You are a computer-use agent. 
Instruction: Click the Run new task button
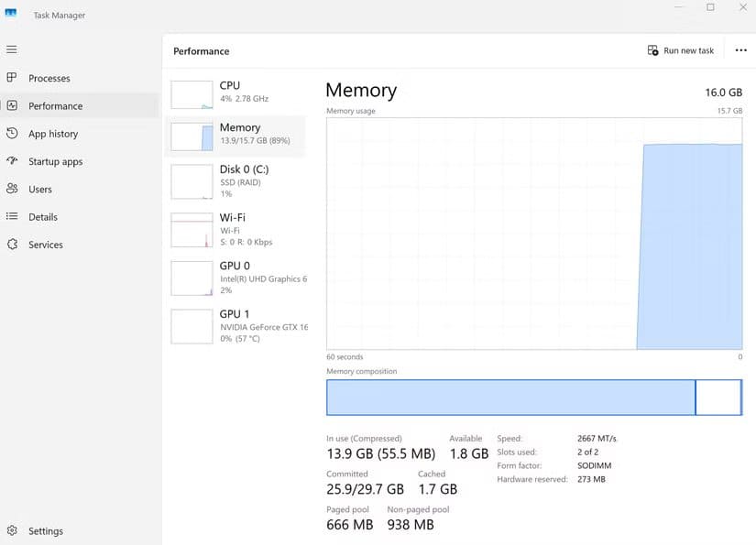[680, 50]
